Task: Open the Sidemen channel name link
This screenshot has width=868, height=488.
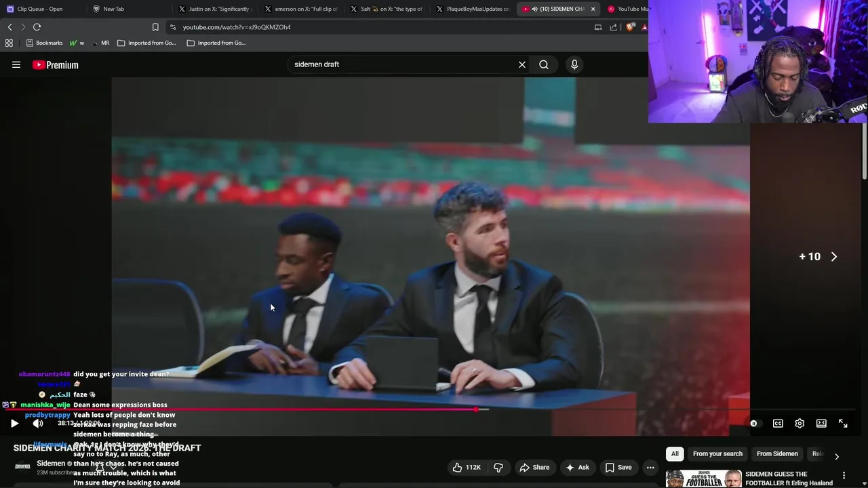Action: [51, 464]
